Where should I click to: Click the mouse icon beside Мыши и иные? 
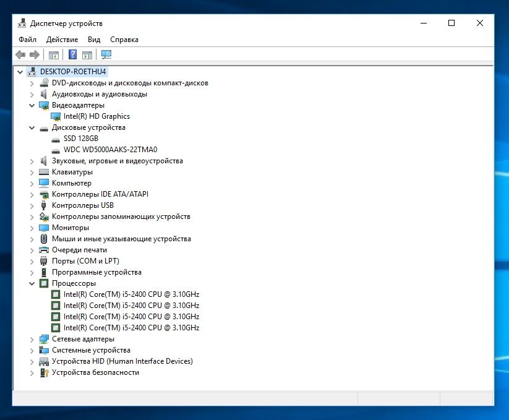pyautogui.click(x=44, y=239)
